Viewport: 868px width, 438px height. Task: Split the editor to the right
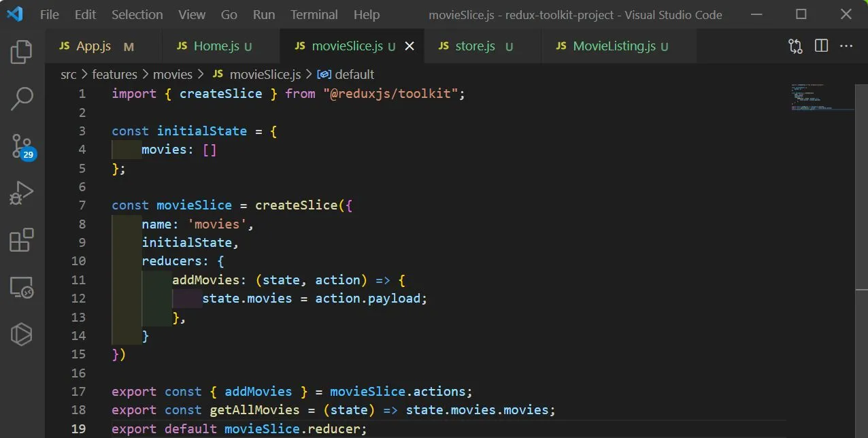pyautogui.click(x=821, y=46)
